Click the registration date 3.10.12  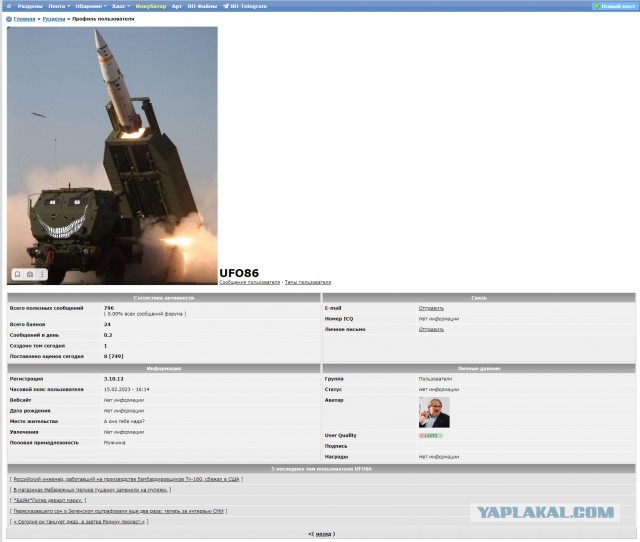click(x=113, y=379)
